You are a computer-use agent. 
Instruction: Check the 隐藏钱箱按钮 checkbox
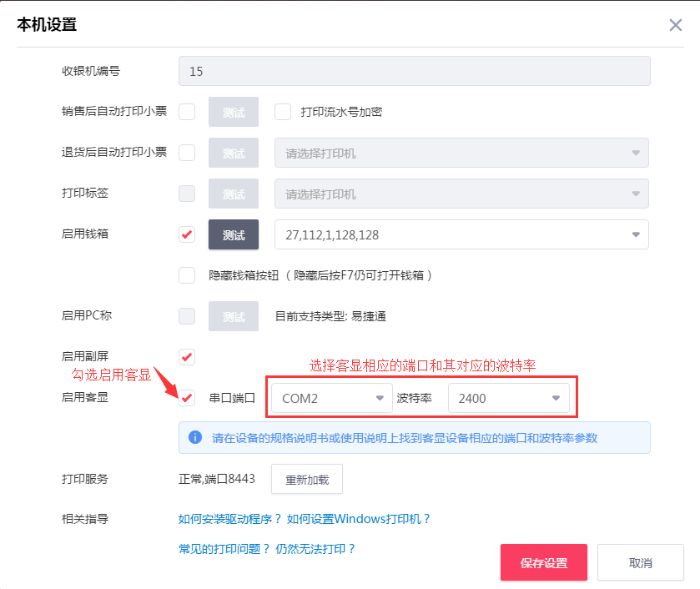[187, 274]
